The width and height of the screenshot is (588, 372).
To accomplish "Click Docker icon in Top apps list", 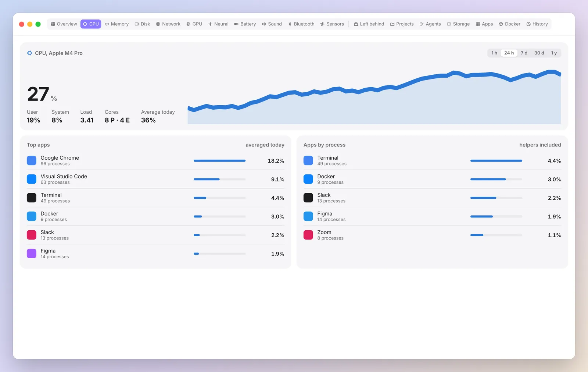I will pos(32,216).
